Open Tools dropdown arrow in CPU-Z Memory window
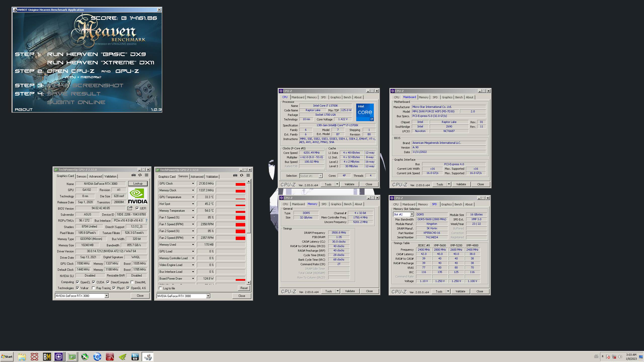The height and width of the screenshot is (362, 644). tap(338, 291)
